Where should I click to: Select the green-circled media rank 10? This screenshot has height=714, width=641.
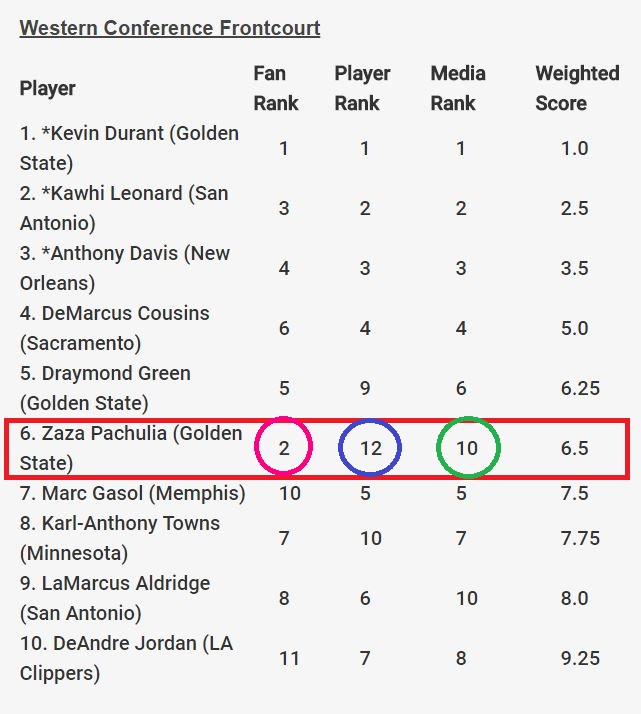pos(467,448)
